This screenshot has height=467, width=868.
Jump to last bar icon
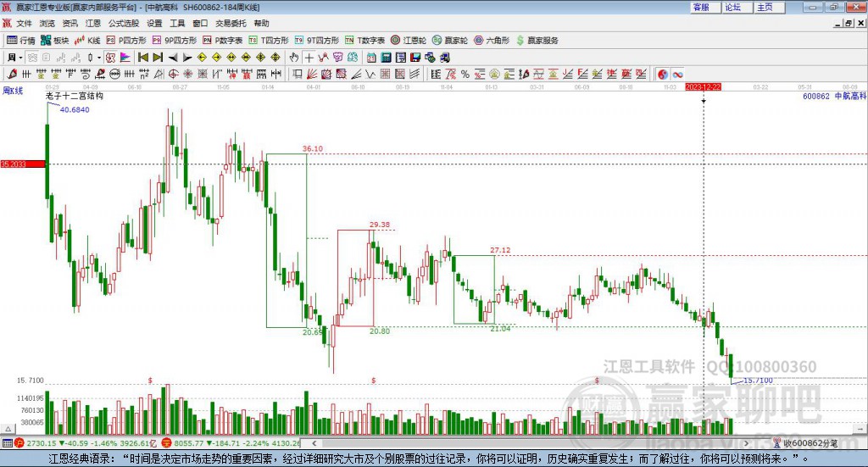click(x=158, y=58)
